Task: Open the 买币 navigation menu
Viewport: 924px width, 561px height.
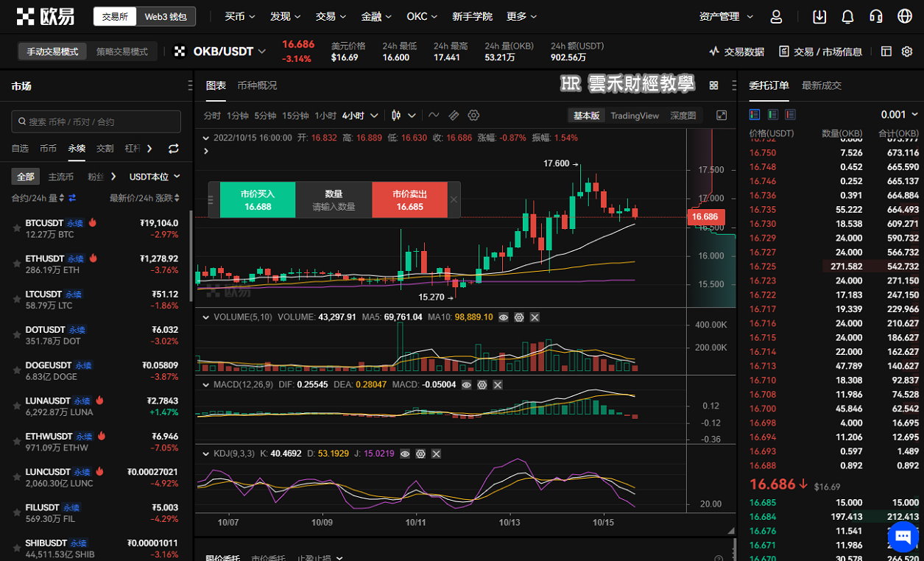Action: pos(240,16)
